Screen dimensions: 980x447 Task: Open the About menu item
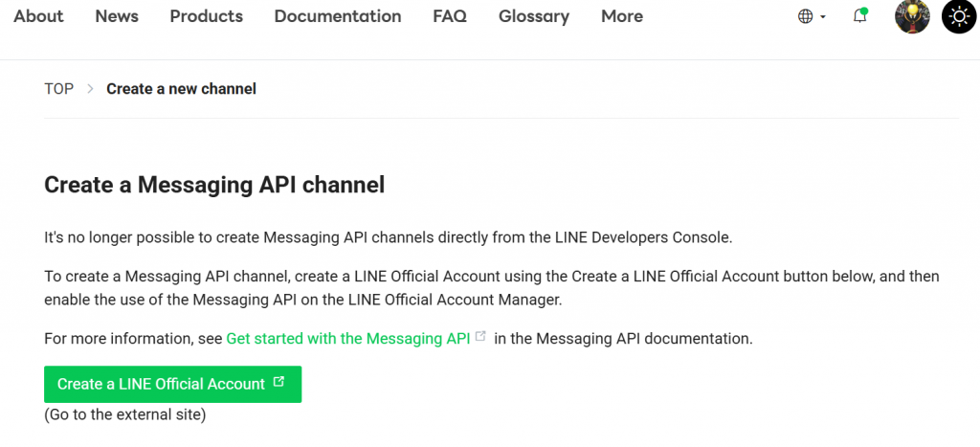click(38, 16)
